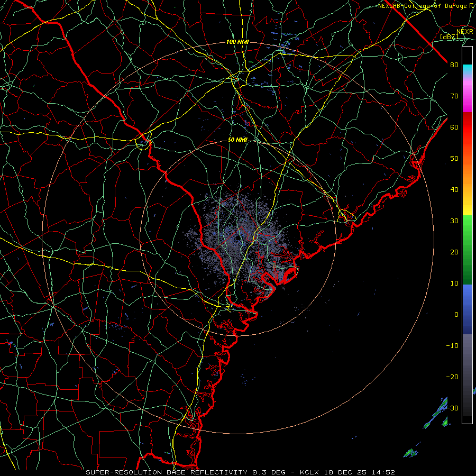The height and width of the screenshot is (476, 476).
Task: Click the "KCLX" station identifier
Action: [x=310, y=472]
